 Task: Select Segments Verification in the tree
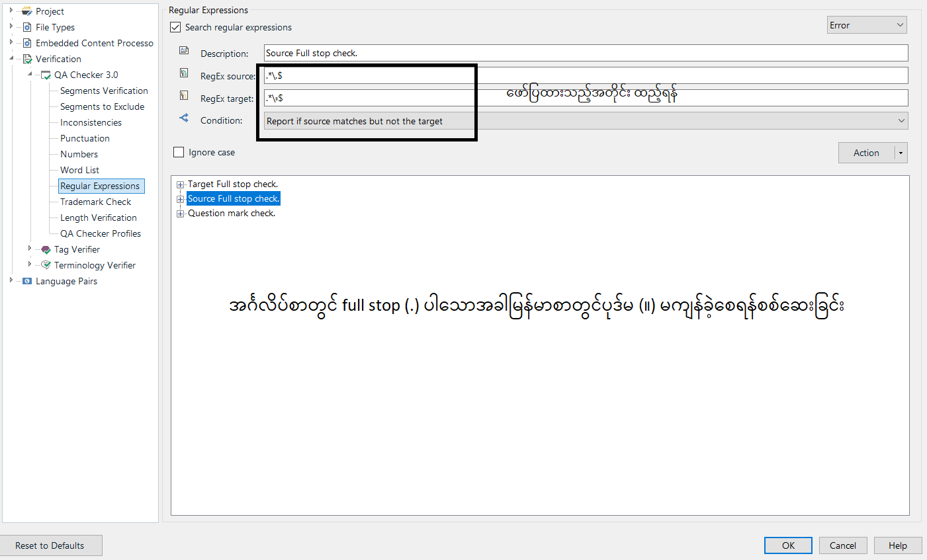(x=104, y=91)
